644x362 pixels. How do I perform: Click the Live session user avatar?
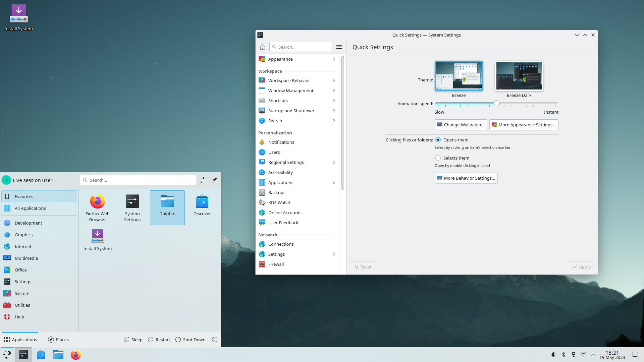pos(6,180)
